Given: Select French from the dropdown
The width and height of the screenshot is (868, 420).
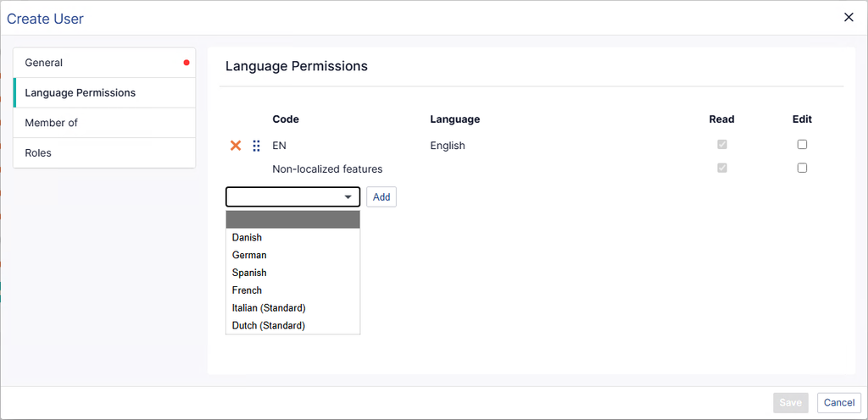Looking at the screenshot, I should [x=292, y=290].
